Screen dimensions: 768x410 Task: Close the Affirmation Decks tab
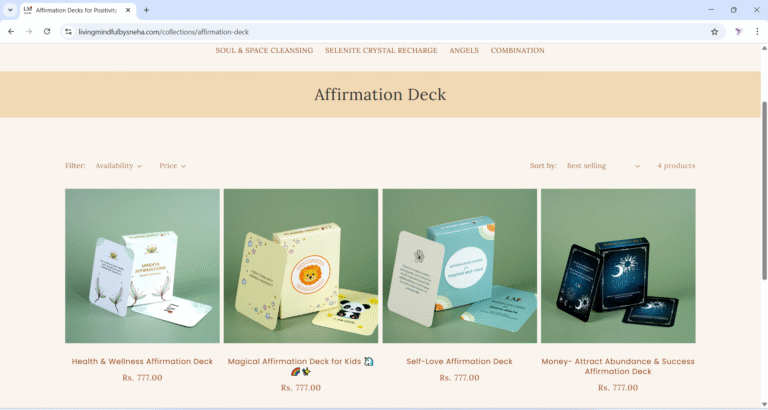[x=126, y=10]
